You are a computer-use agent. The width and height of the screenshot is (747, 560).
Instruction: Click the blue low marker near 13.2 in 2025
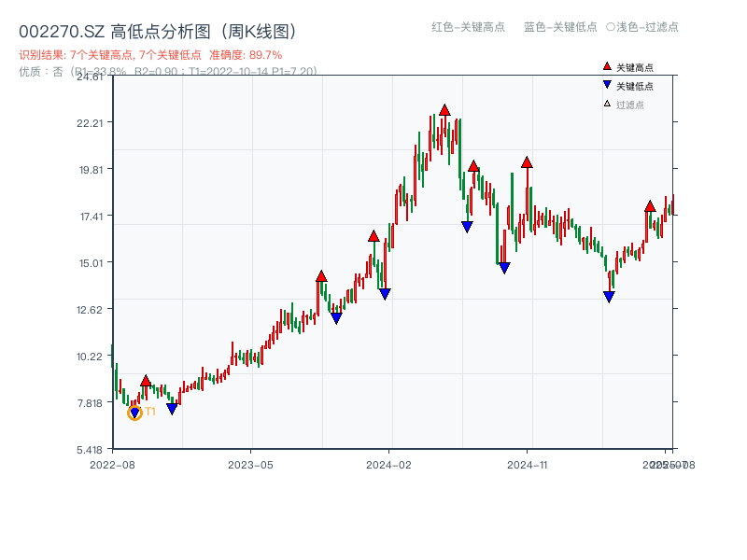(609, 297)
